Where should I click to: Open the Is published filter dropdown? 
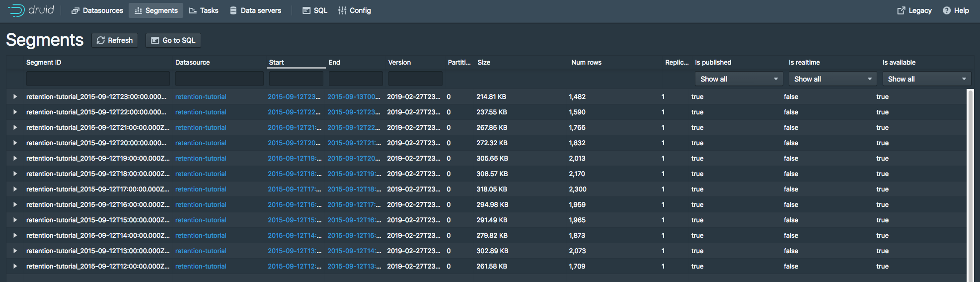tap(738, 79)
